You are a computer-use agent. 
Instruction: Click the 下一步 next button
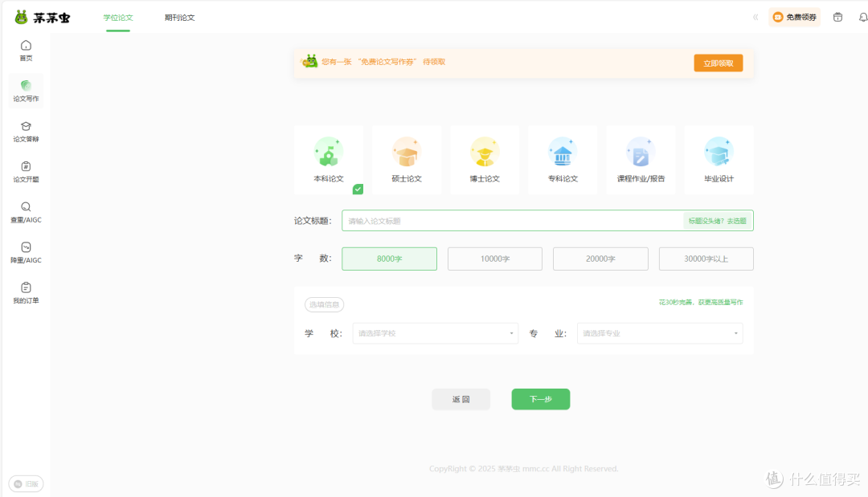coord(541,399)
